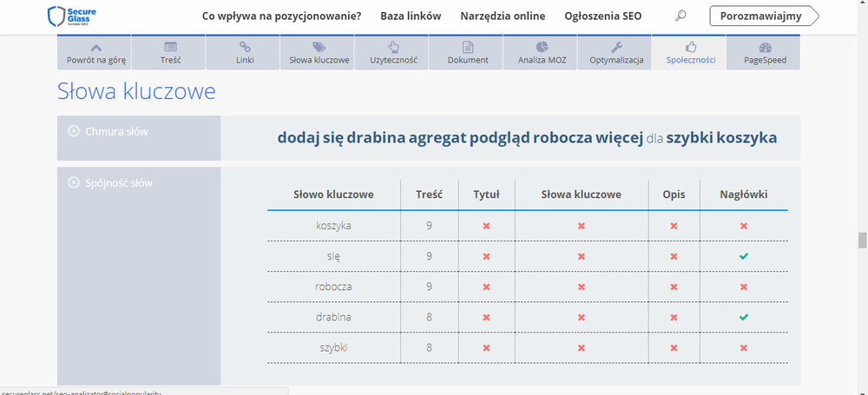
Task: Click the 'koszyka' keyword row cell
Action: [x=334, y=226]
